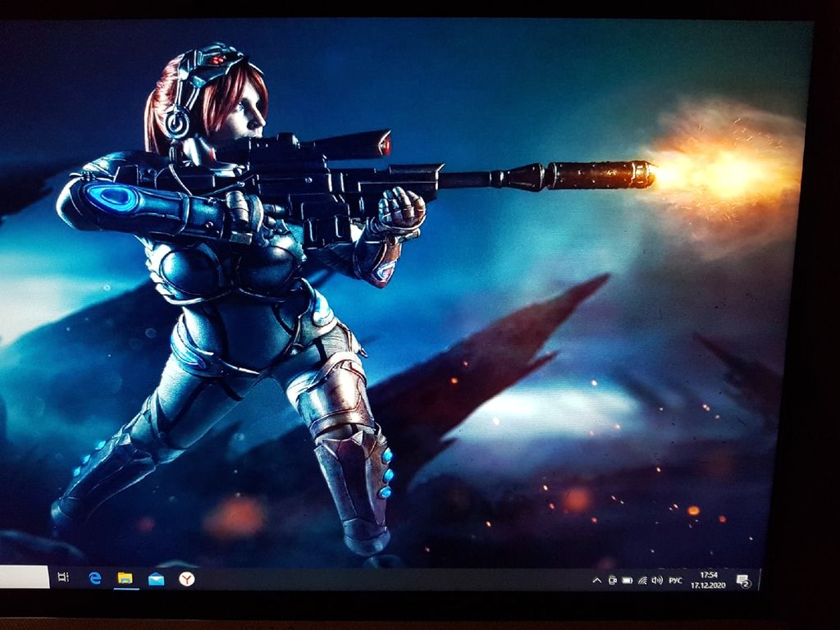Open Action Center notifications icon
This screenshot has width=840, height=630.
click(x=742, y=581)
